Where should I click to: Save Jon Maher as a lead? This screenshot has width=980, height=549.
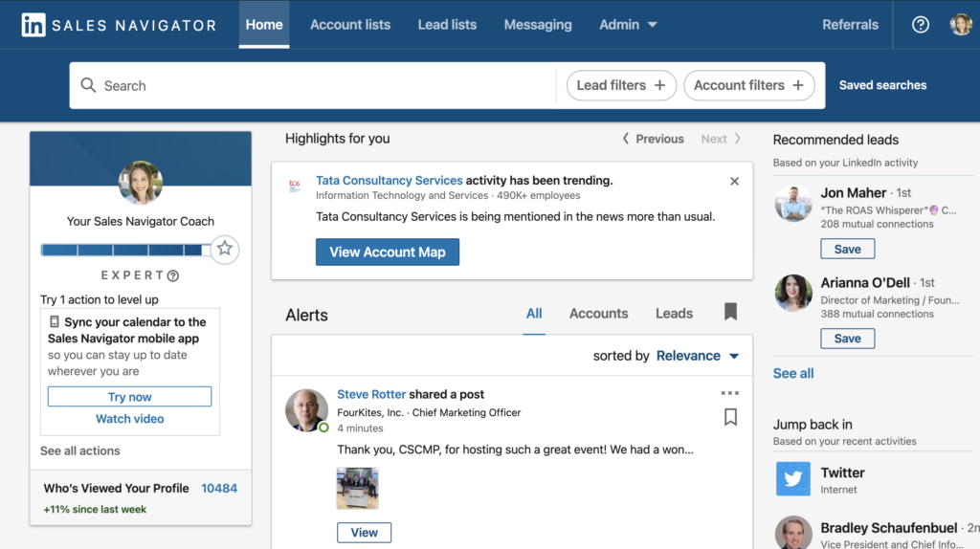[x=847, y=249]
